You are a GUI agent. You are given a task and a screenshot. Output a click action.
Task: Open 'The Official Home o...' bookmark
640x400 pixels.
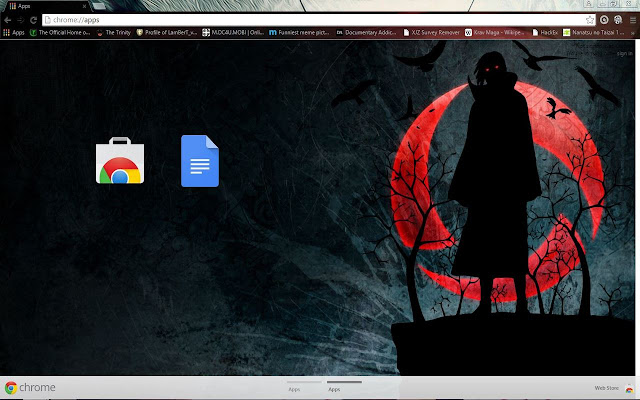pyautogui.click(x=60, y=32)
